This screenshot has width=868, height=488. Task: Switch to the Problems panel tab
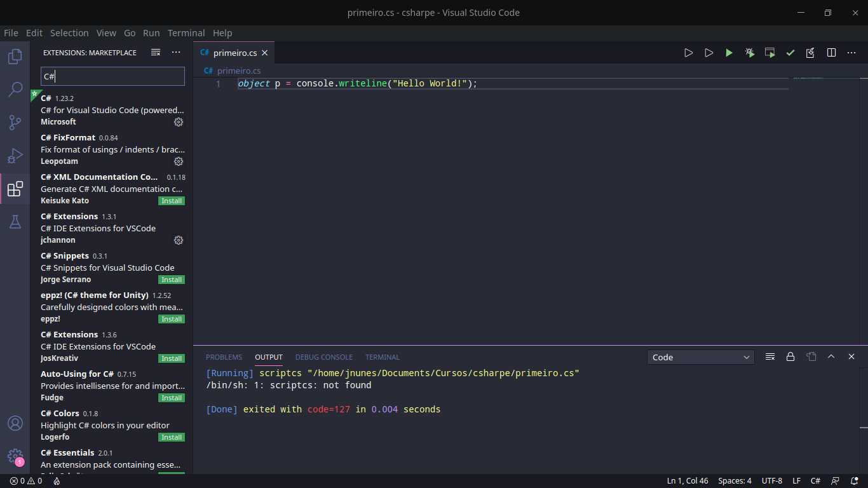(224, 357)
